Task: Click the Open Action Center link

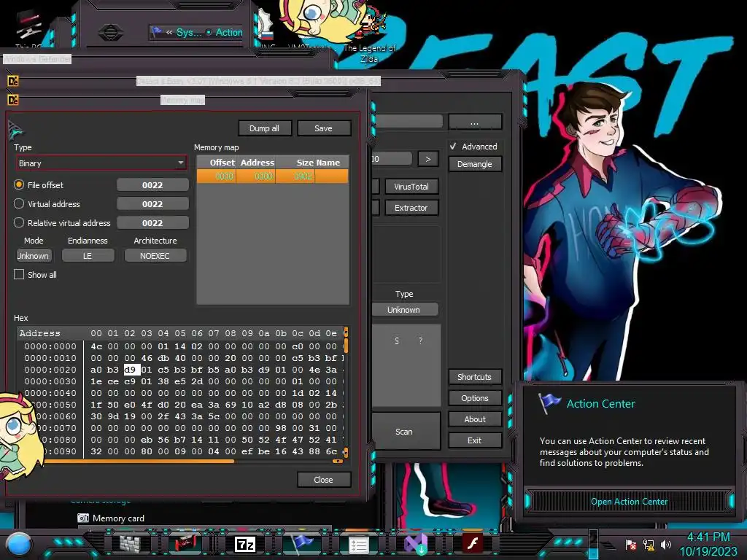Action: [x=629, y=502]
